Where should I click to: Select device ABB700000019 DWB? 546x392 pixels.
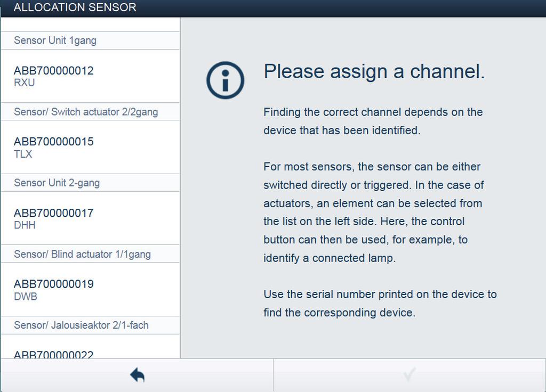point(90,290)
